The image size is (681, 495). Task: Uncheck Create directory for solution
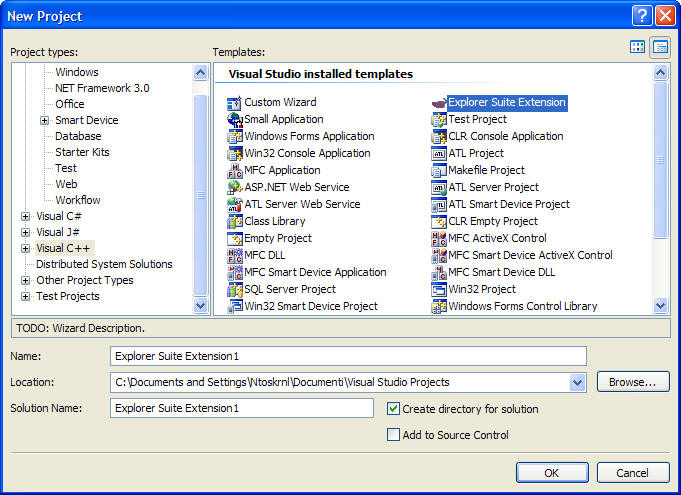(394, 408)
